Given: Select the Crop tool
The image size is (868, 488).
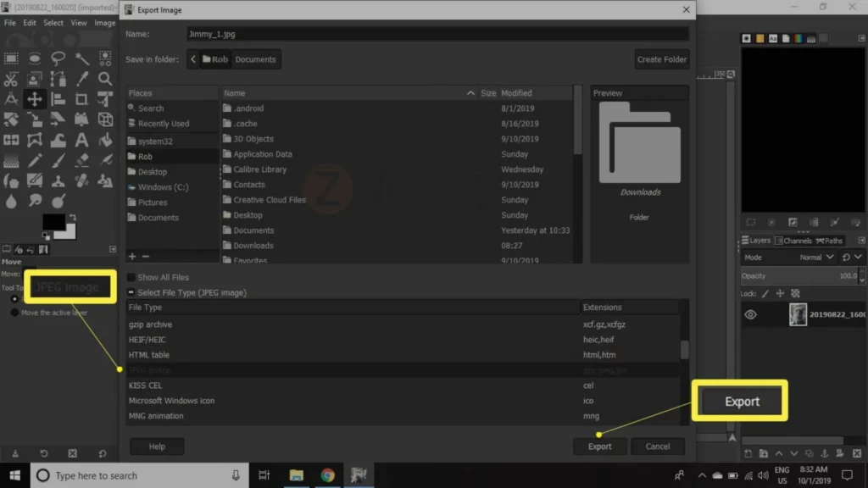Looking at the screenshot, I should coord(81,100).
